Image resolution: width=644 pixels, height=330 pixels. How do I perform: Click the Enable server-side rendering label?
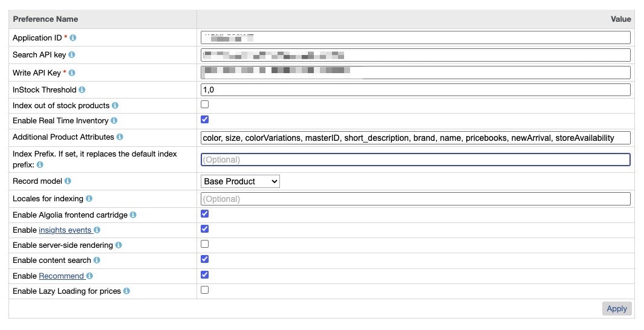63,245
